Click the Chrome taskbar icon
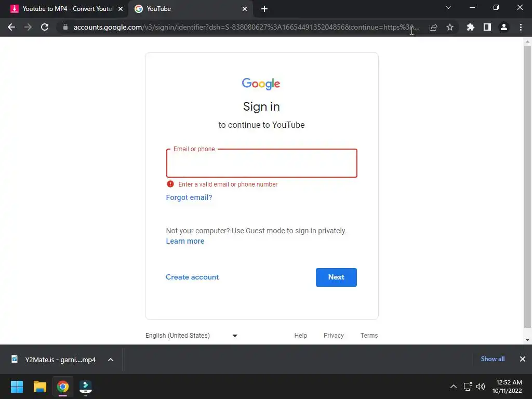 [63, 387]
